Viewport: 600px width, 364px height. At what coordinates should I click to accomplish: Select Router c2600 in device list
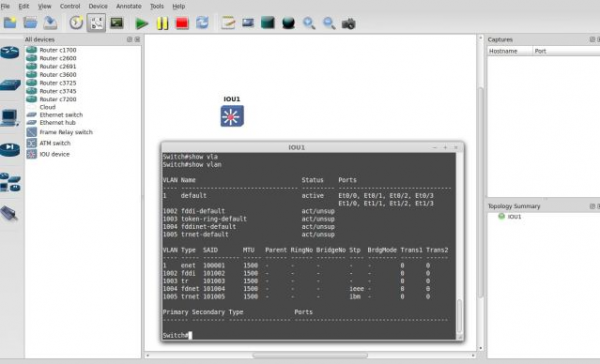(57, 58)
